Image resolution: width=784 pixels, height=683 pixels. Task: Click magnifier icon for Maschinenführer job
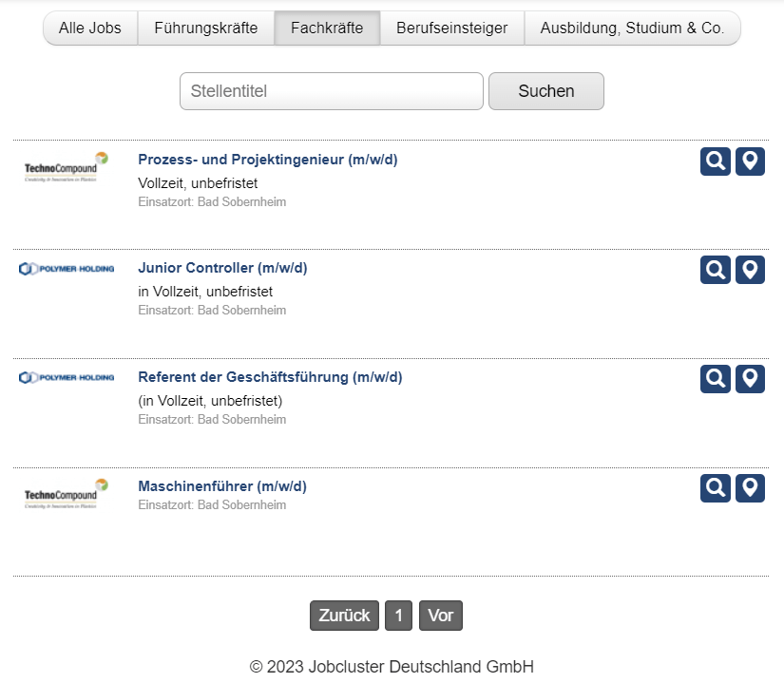[x=715, y=488]
